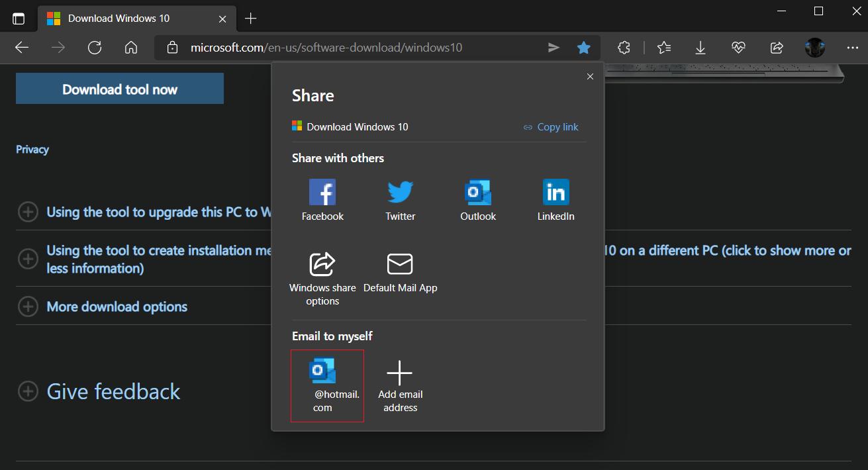Go back to the previous page
Image resolution: width=868 pixels, height=470 pixels.
(x=22, y=48)
